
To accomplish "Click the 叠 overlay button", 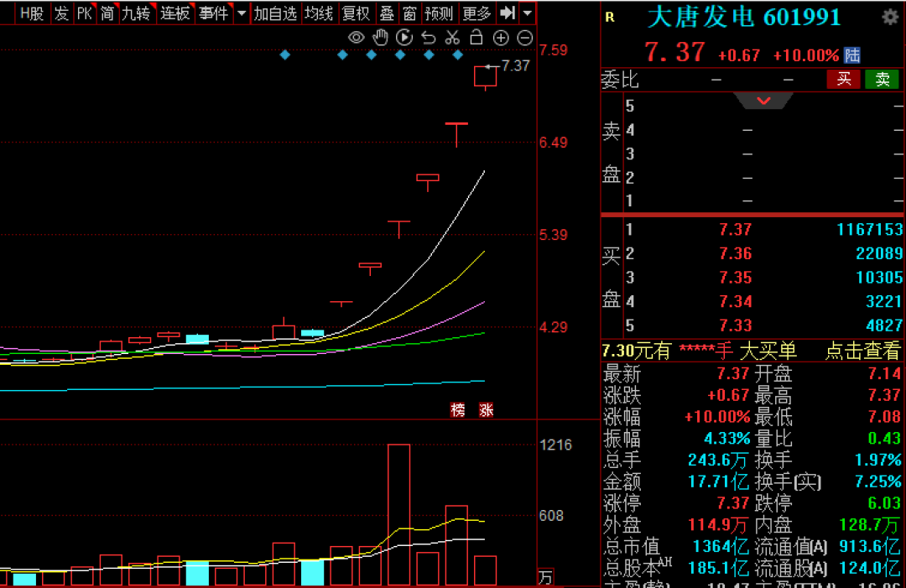I will (387, 13).
